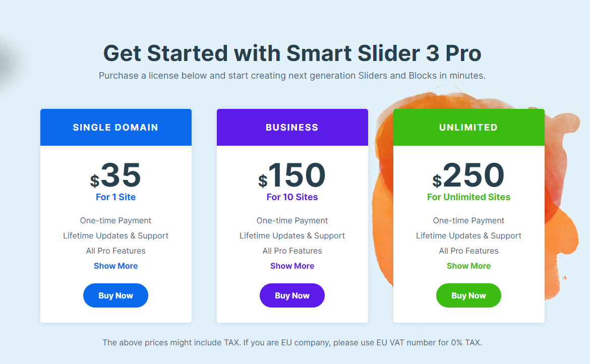Viewport: 590px width, 364px height.
Task: Buy the Unlimited license now
Action: (x=468, y=295)
